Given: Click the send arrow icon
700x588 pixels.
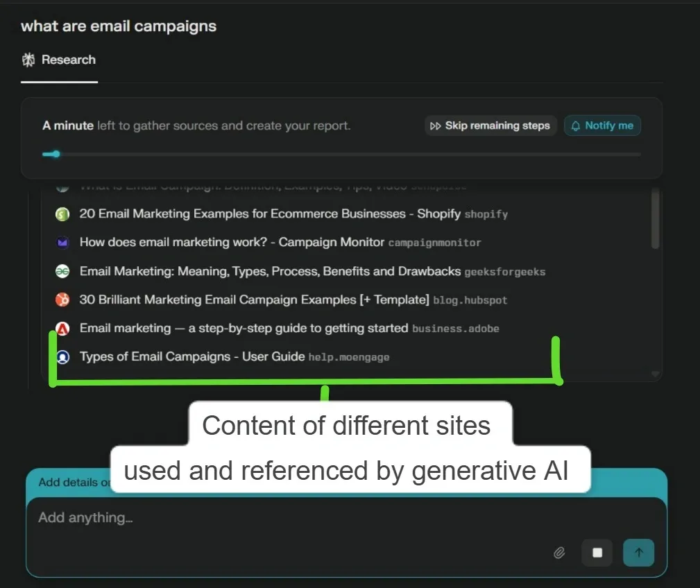Looking at the screenshot, I should 639,553.
